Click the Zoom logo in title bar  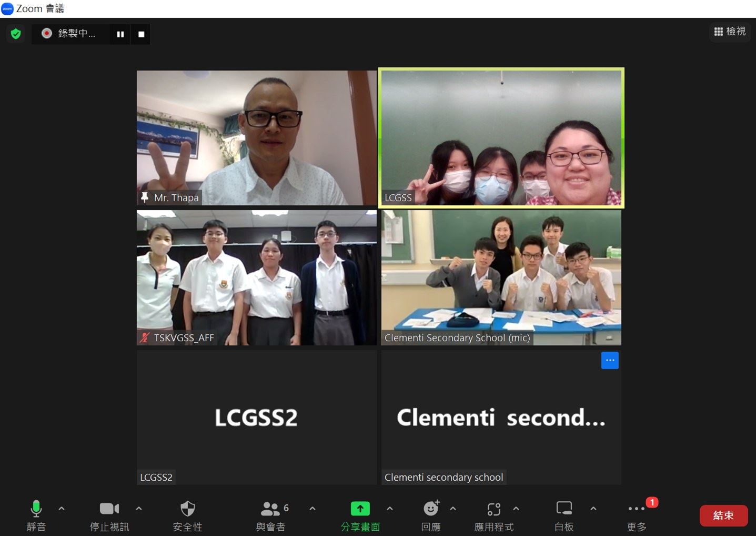[x=7, y=8]
